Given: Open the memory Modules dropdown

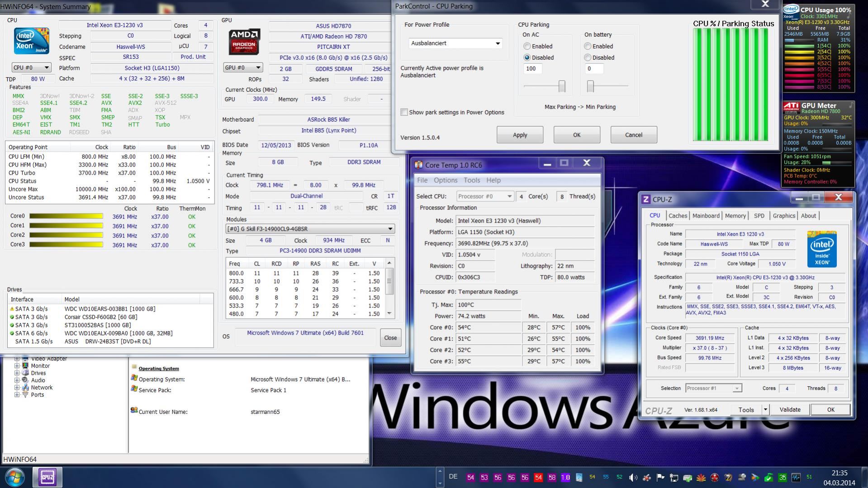Looking at the screenshot, I should (x=310, y=229).
